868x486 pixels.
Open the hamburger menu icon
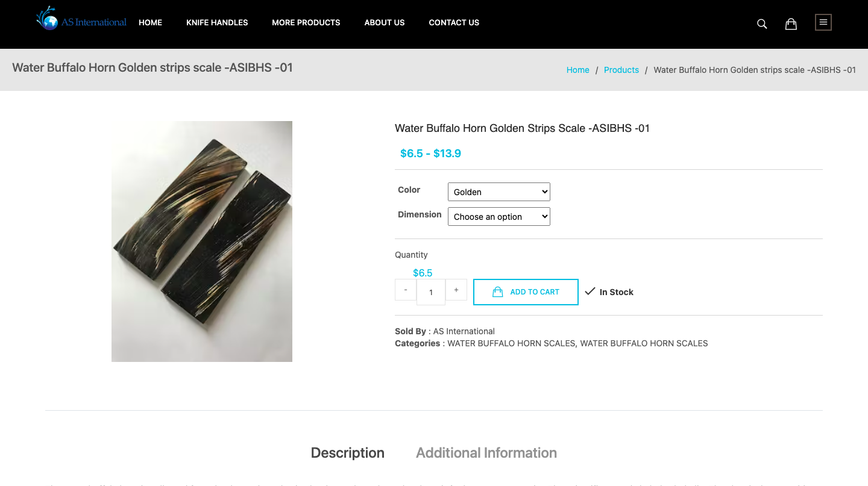823,22
